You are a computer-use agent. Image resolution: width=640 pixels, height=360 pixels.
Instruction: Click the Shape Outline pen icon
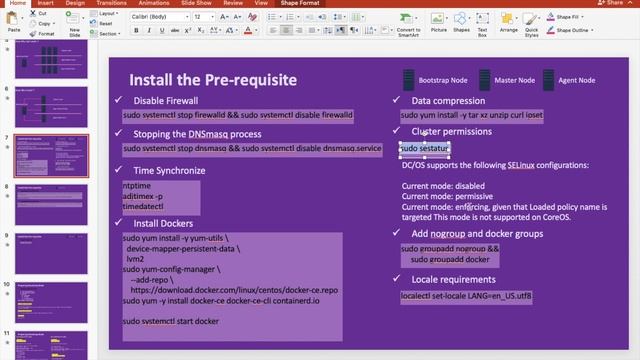[551, 30]
